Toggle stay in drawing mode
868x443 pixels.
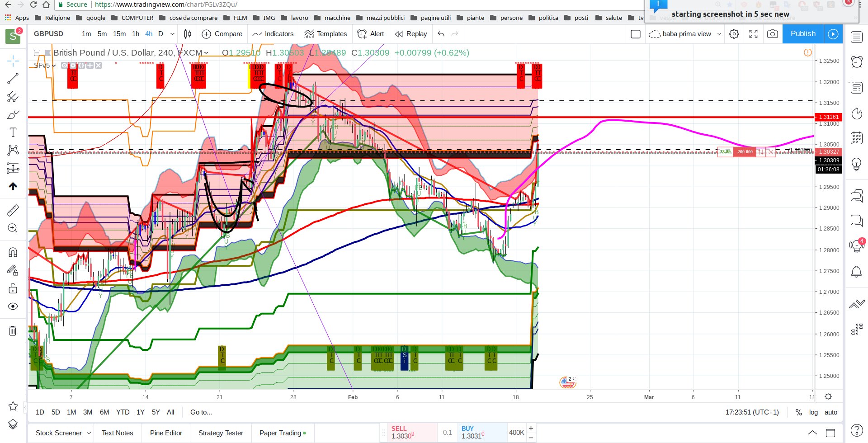pos(13,270)
